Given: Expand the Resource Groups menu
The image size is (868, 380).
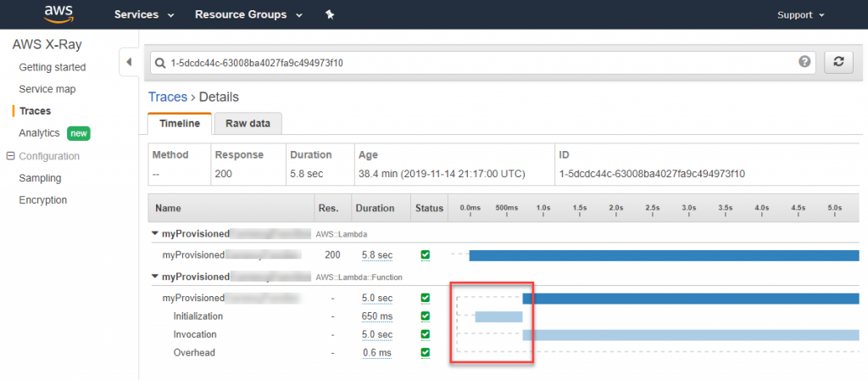Looking at the screenshot, I should tap(249, 14).
